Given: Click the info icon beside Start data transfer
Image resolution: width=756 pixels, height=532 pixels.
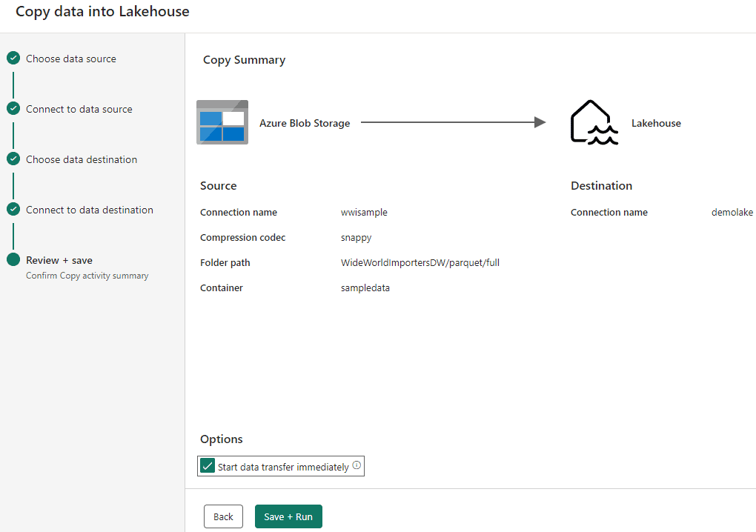Looking at the screenshot, I should point(357,465).
